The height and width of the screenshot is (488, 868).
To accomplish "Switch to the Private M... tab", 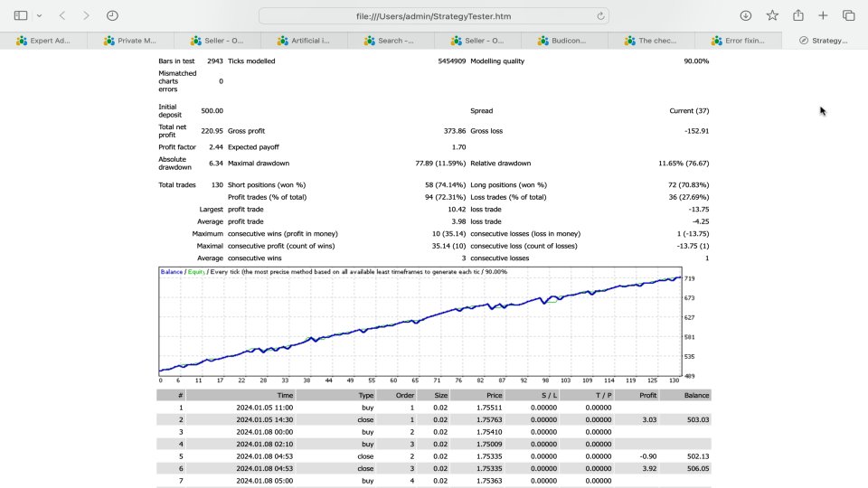I will pos(130,41).
